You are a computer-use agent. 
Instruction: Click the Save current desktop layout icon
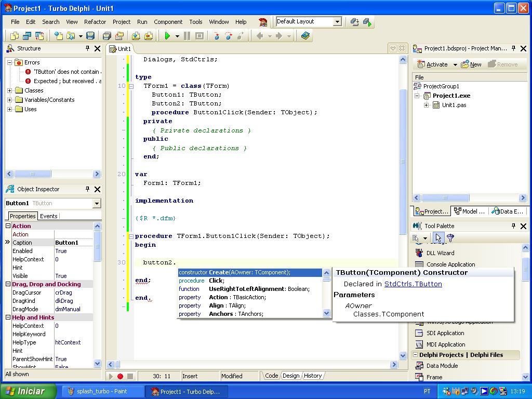(x=354, y=22)
